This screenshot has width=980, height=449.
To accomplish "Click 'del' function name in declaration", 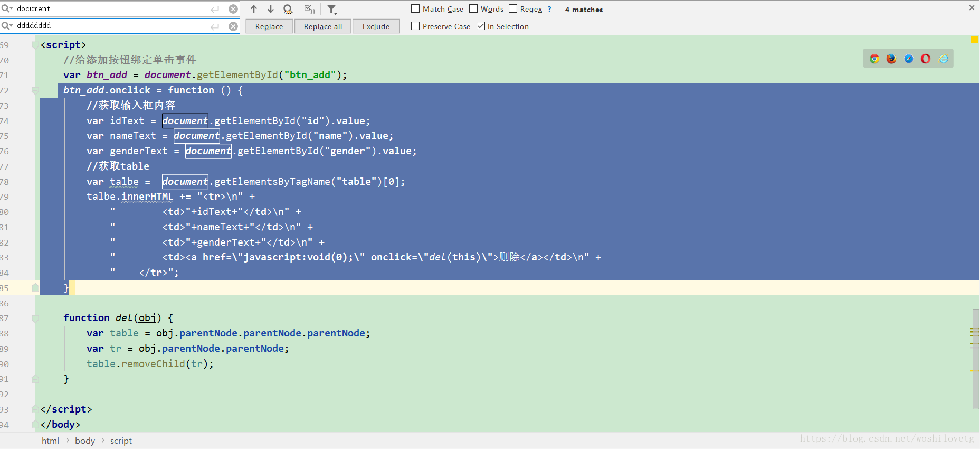I will pos(124,318).
